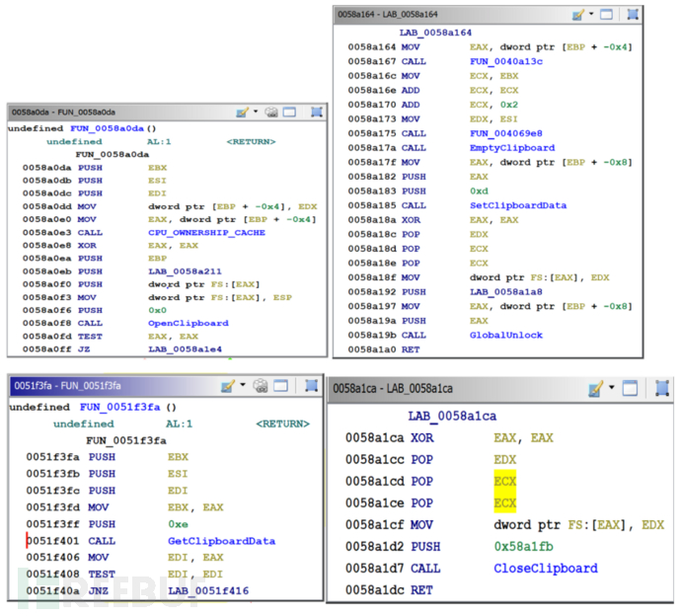Click the SetClipboardData call target
Screen dimensions: 681x616
(517, 205)
